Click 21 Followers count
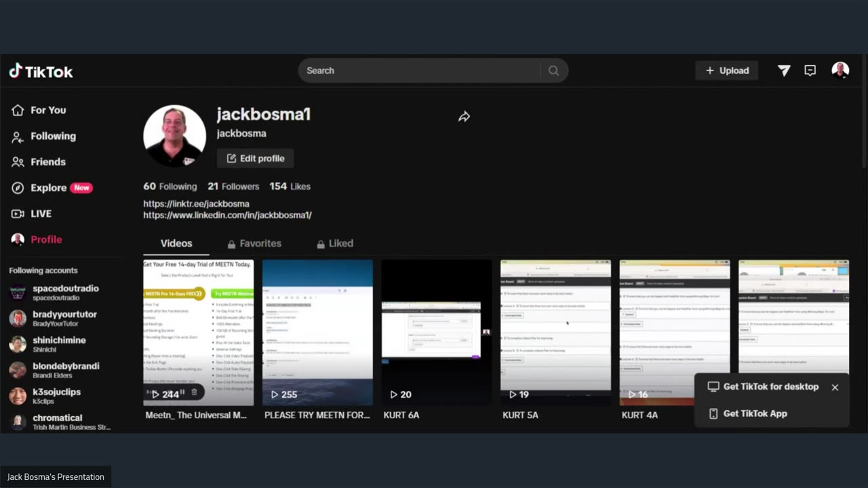The image size is (868, 488). pos(233,186)
